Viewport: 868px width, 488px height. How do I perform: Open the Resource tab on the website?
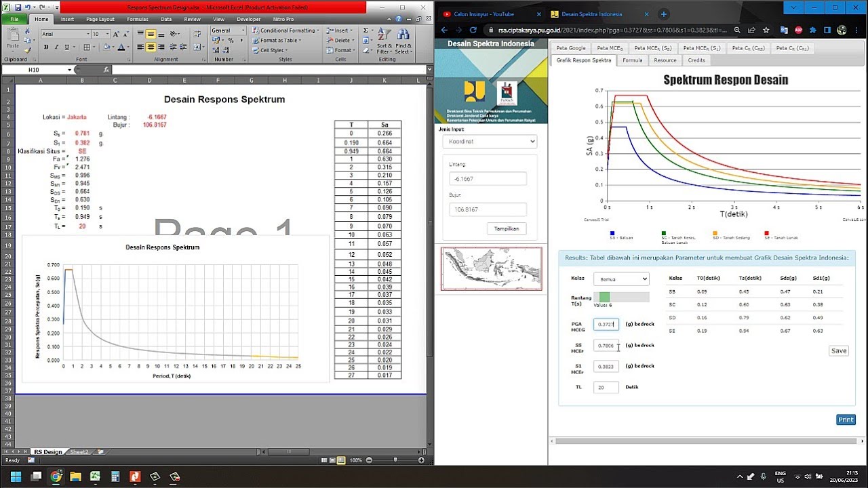(665, 60)
